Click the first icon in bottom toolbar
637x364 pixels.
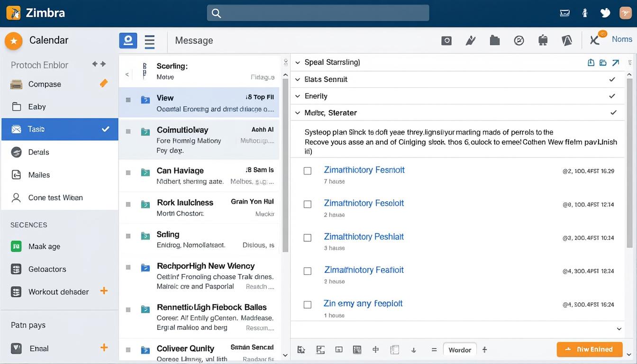tap(301, 350)
